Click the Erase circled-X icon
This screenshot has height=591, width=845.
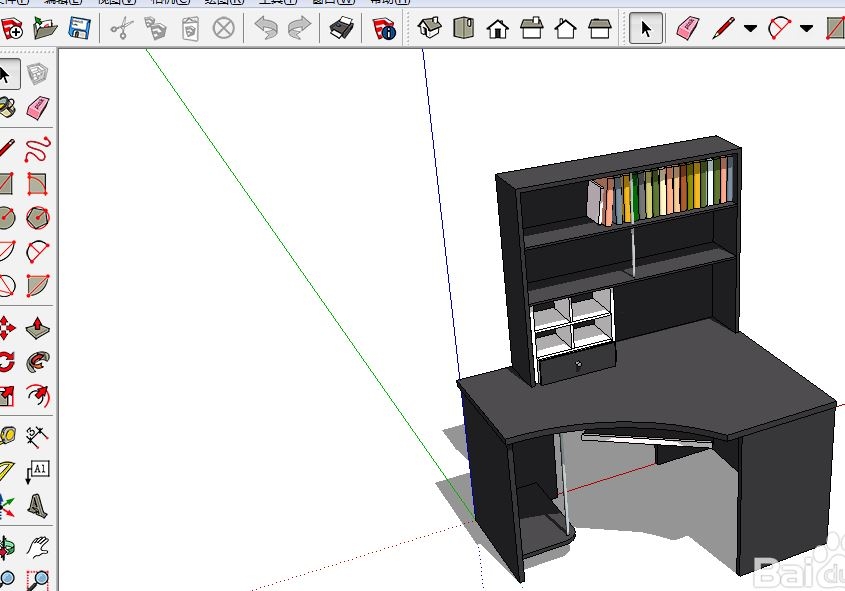click(224, 28)
